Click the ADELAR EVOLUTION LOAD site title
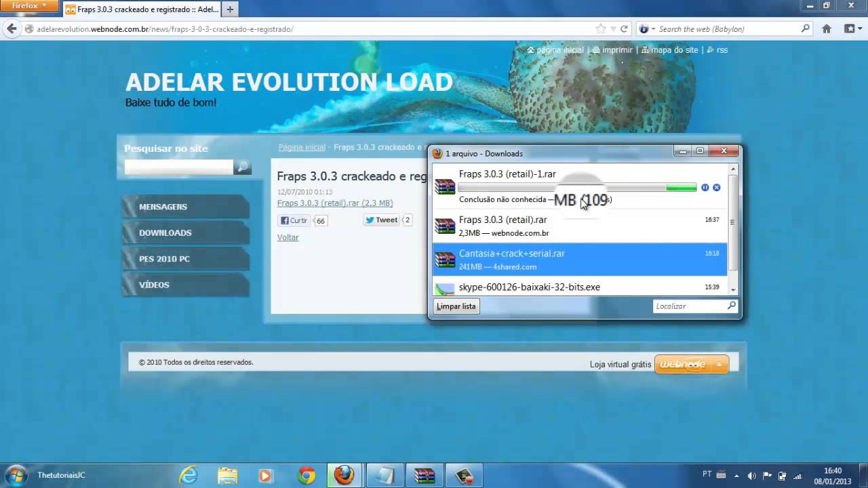This screenshot has width=868, height=488. click(289, 82)
